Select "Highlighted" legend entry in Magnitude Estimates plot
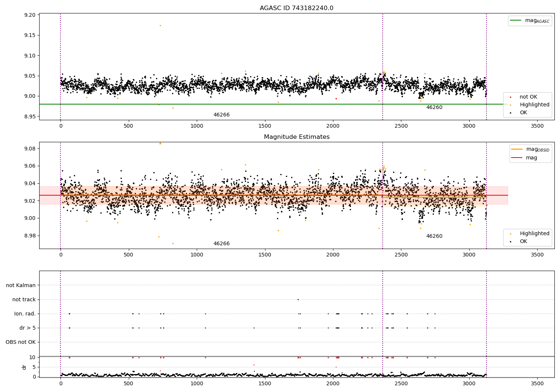The width and height of the screenshot is (560, 392). click(x=535, y=234)
